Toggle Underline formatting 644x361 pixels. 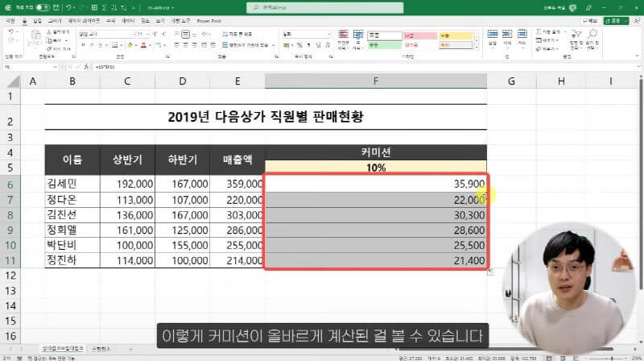tap(100, 45)
